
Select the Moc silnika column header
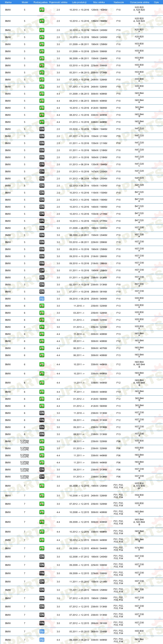[x=99, y=2]
